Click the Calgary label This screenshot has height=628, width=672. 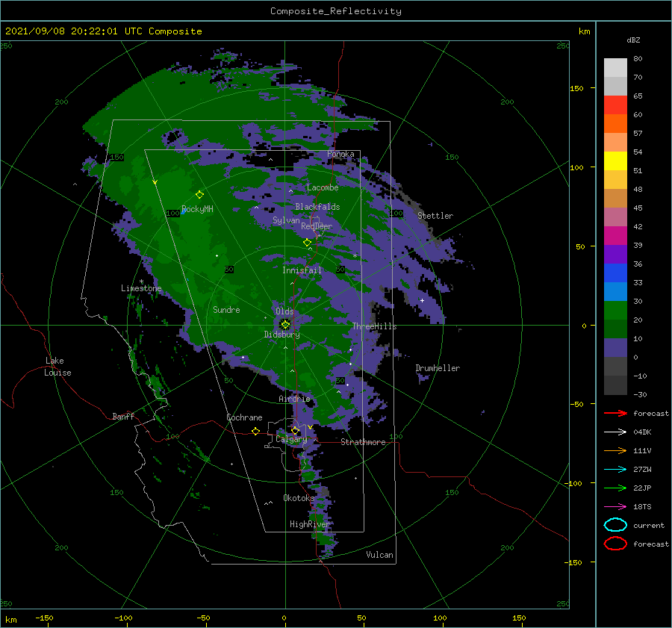(x=291, y=439)
